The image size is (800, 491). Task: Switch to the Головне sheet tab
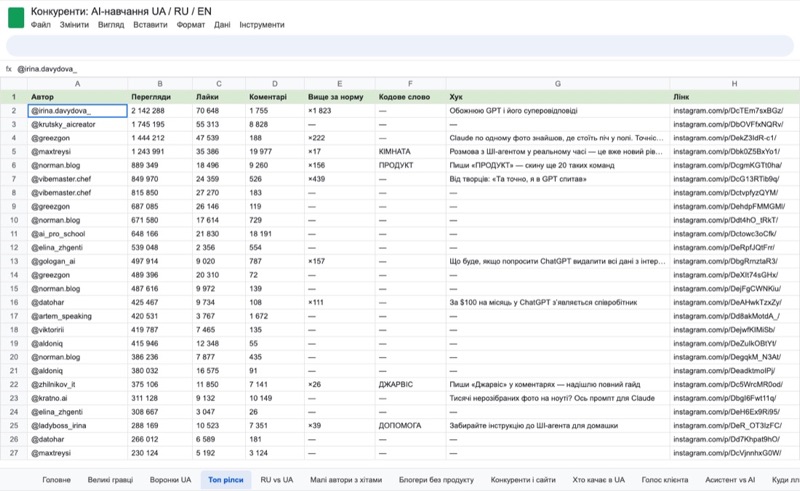[56, 480]
